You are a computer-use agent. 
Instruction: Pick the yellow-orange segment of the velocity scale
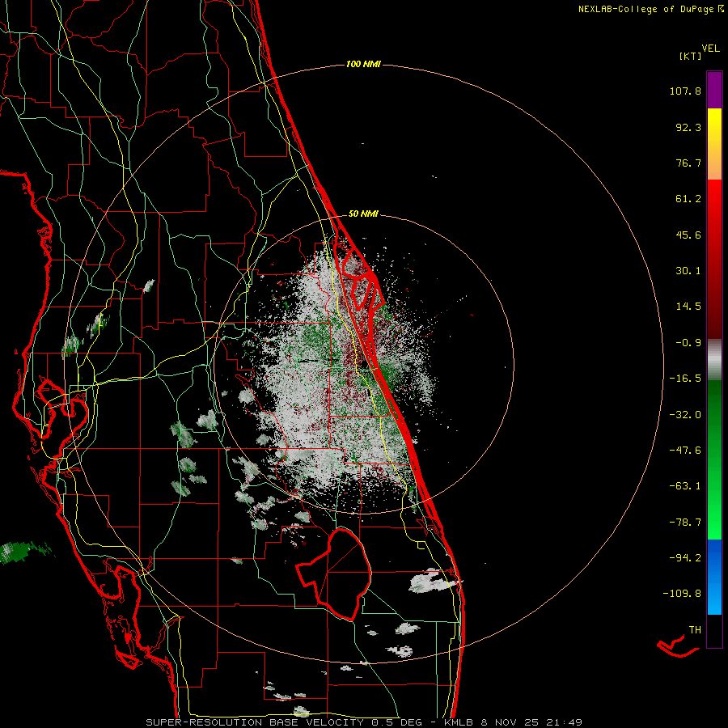pyautogui.click(x=714, y=144)
